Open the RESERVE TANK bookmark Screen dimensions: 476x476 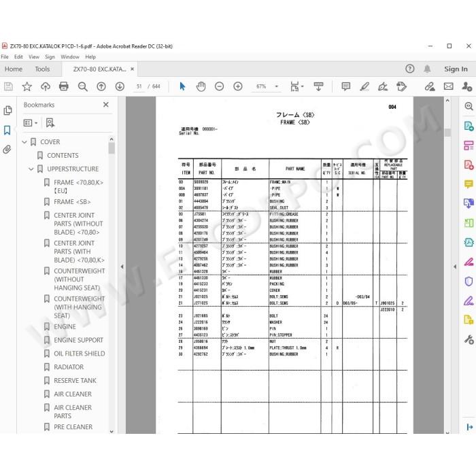(x=75, y=381)
